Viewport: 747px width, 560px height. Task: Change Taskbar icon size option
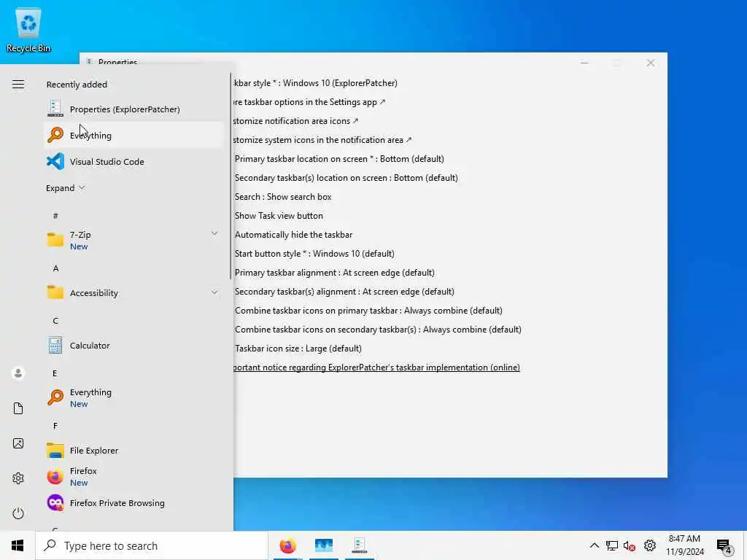pyautogui.click(x=298, y=349)
